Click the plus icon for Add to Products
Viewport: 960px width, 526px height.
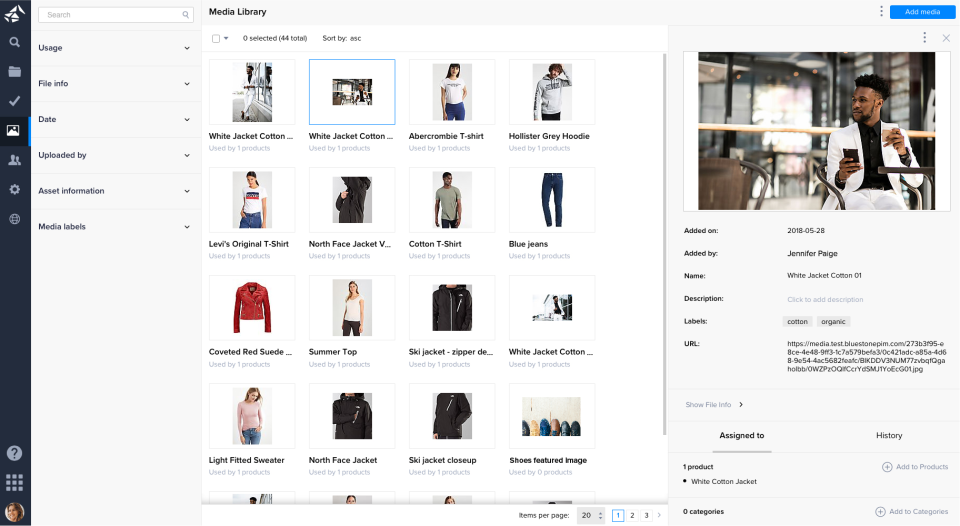(887, 467)
